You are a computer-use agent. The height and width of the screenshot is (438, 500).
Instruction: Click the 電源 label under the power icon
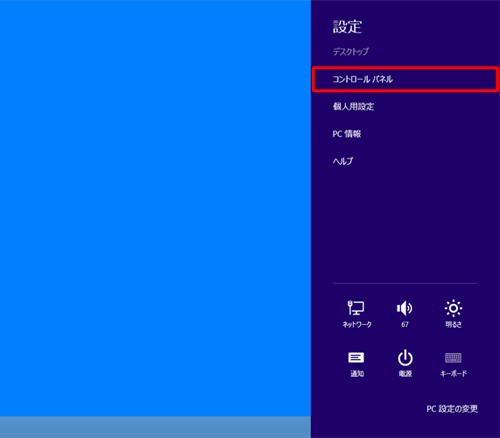[x=405, y=374]
